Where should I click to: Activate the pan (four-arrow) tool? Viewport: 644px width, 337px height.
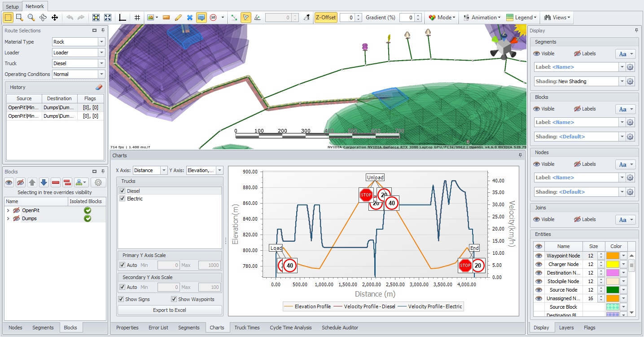tap(55, 18)
